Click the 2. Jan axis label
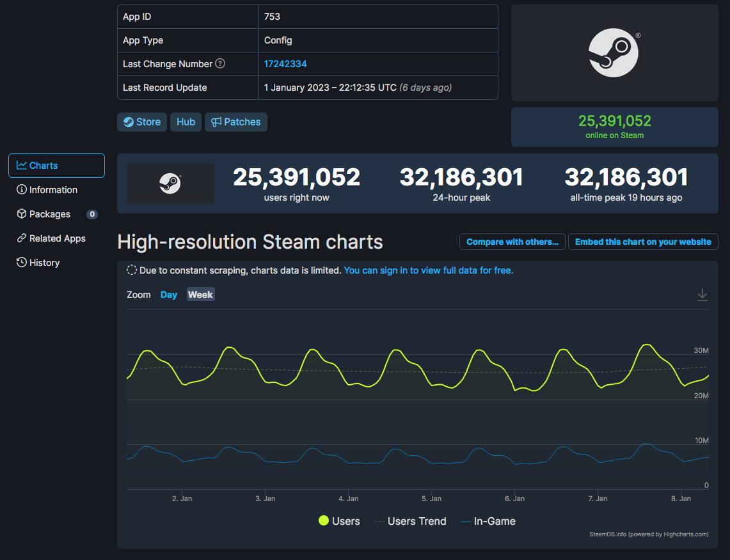Image resolution: width=730 pixels, height=560 pixels. tap(182, 499)
